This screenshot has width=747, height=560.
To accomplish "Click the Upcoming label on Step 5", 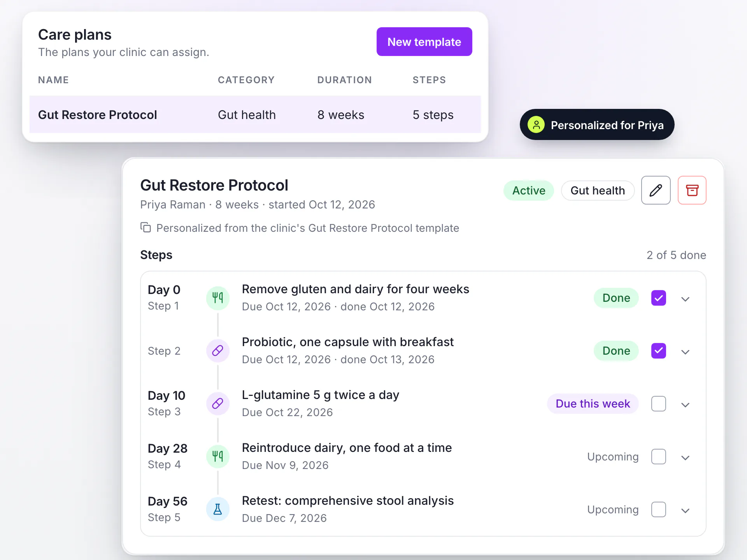I will pyautogui.click(x=613, y=509).
